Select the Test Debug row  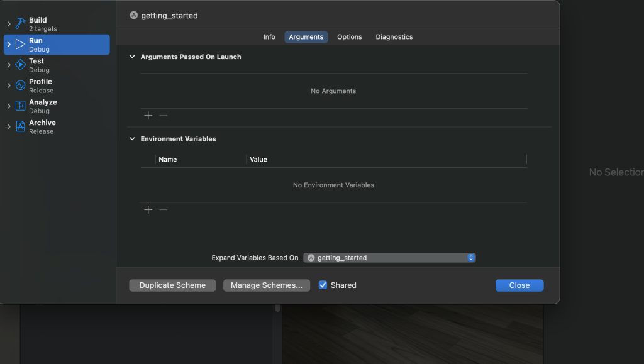click(x=57, y=65)
